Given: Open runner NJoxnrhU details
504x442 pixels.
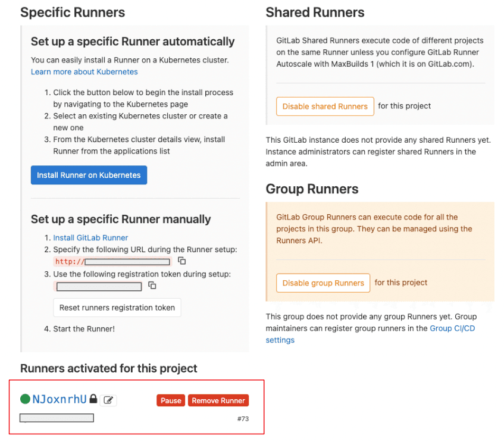Looking at the screenshot, I should (x=60, y=399).
